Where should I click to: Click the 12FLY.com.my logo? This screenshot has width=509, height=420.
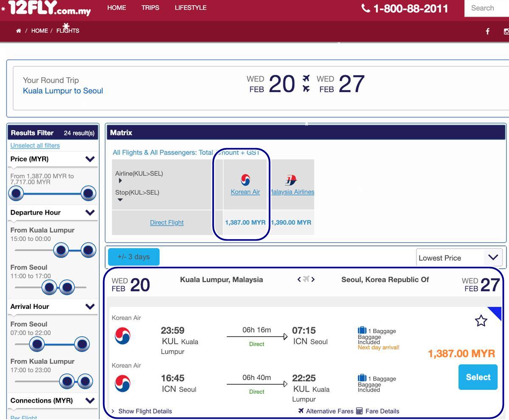tap(49, 8)
